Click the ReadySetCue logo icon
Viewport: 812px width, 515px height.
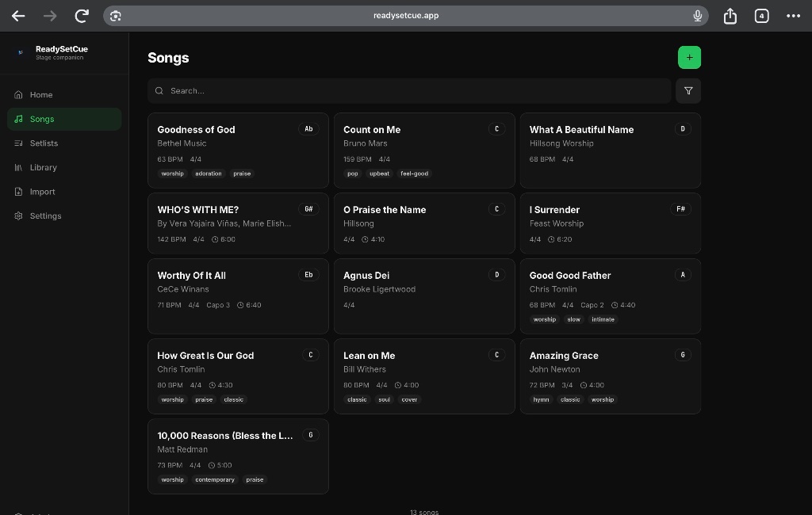(20, 52)
